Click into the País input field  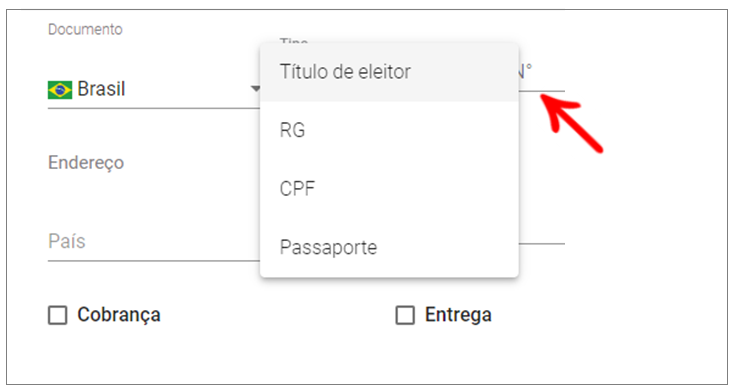point(154,242)
